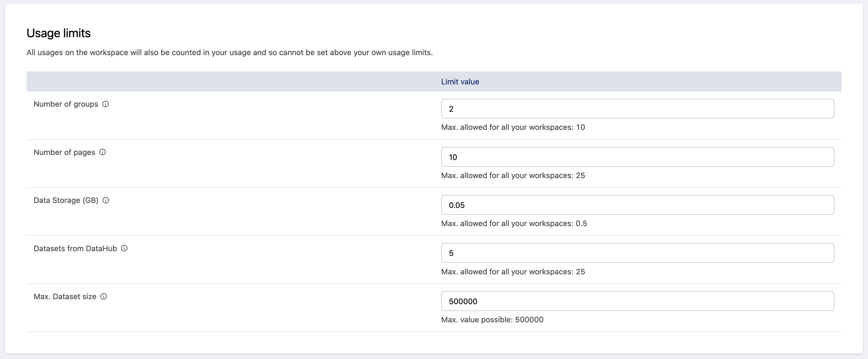
Task: Click the Number of groups label
Action: pos(66,104)
